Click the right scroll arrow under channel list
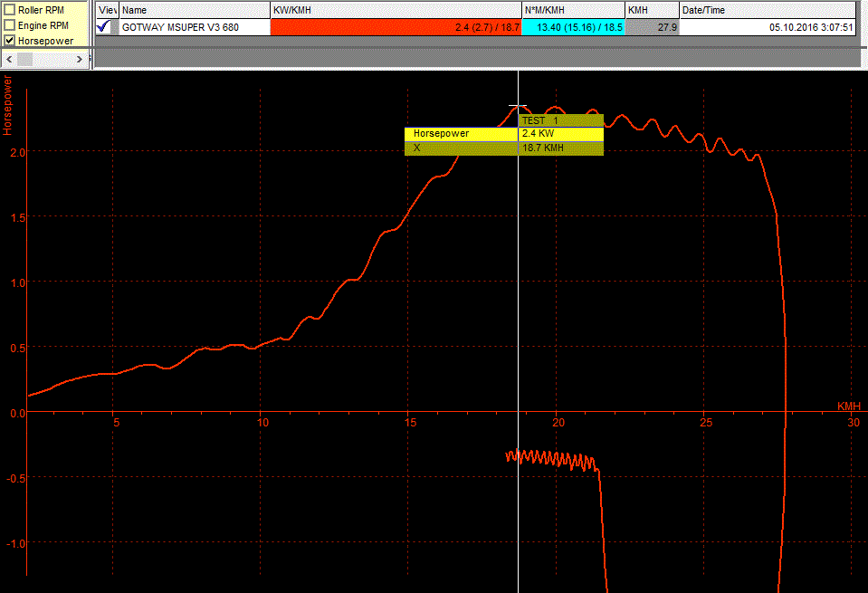 [81, 59]
